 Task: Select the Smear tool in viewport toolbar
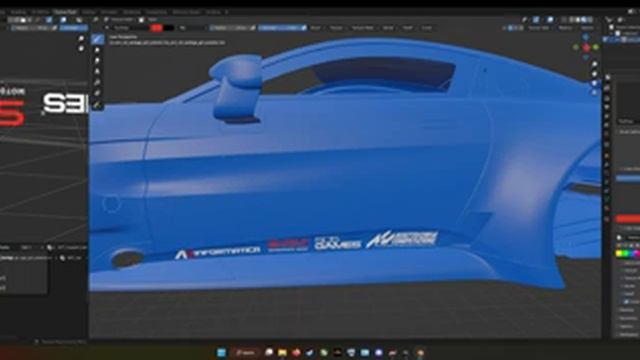pos(97,61)
